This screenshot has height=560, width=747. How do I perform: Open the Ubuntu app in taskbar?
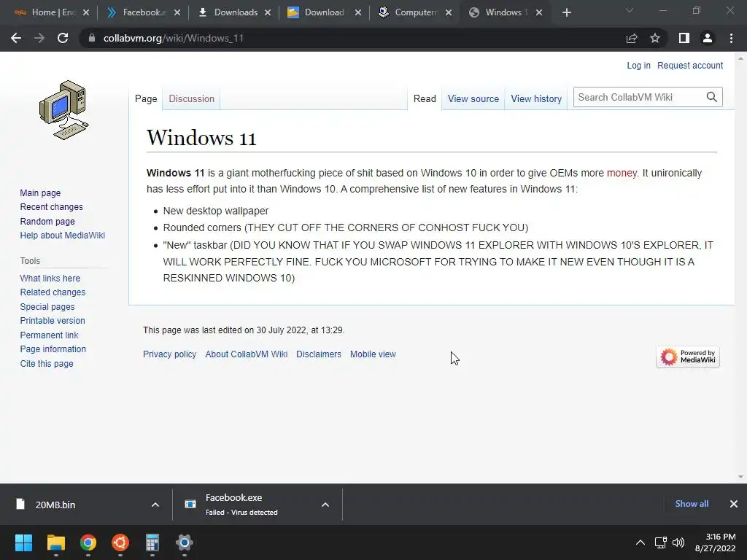click(x=120, y=542)
